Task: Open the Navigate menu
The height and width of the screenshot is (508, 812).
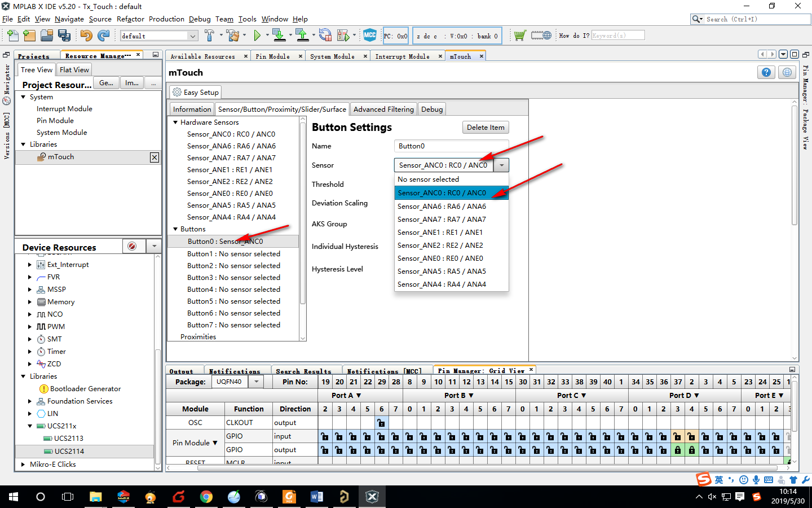Action: (69, 19)
